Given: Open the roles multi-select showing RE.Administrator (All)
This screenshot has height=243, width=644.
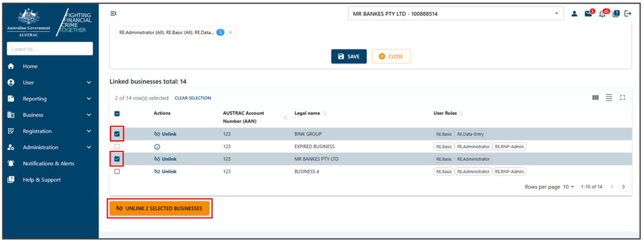Looking at the screenshot, I should tap(176, 32).
